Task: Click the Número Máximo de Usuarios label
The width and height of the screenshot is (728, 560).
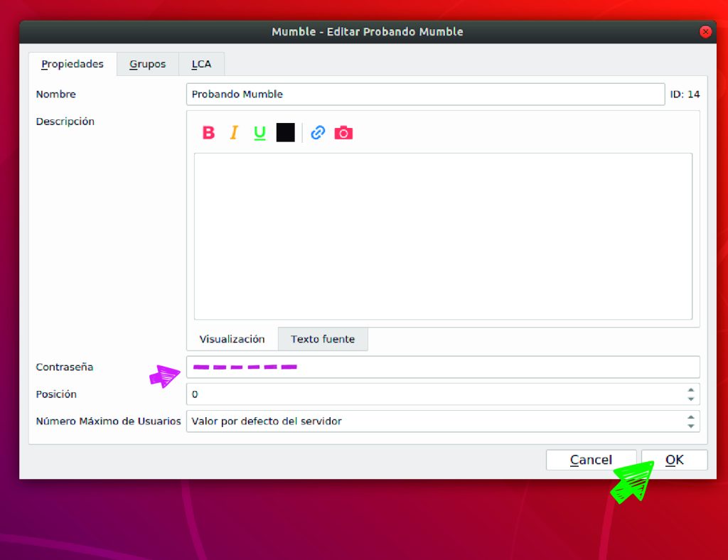Action: [x=109, y=421]
